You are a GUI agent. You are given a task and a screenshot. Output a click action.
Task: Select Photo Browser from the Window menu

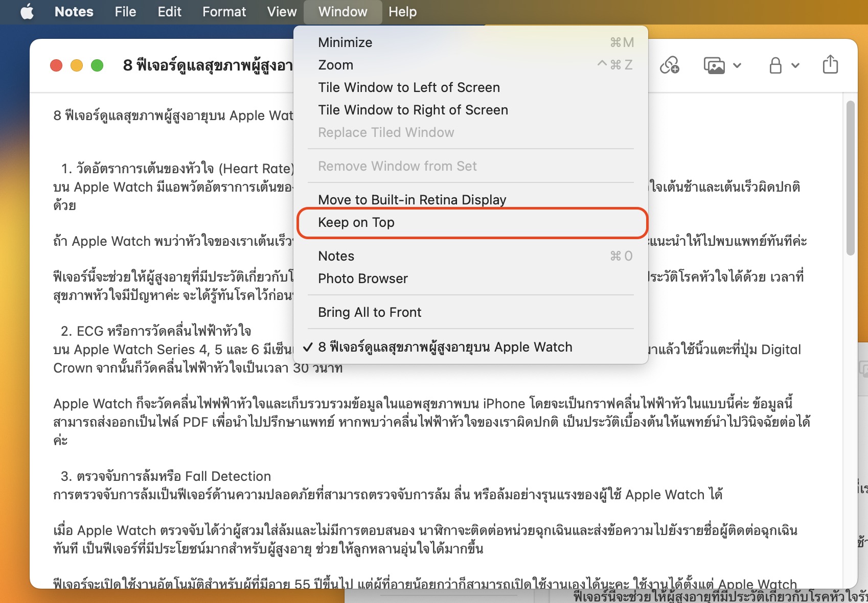[363, 279]
